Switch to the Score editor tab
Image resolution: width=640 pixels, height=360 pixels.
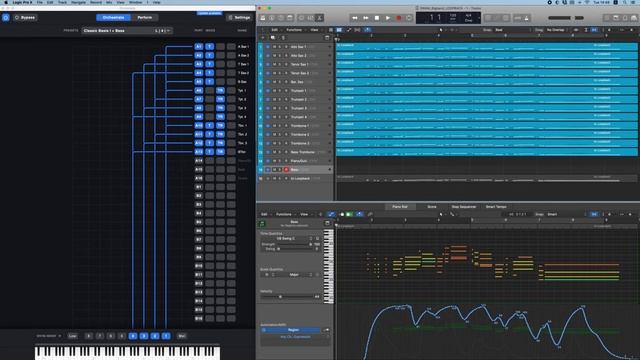click(432, 207)
